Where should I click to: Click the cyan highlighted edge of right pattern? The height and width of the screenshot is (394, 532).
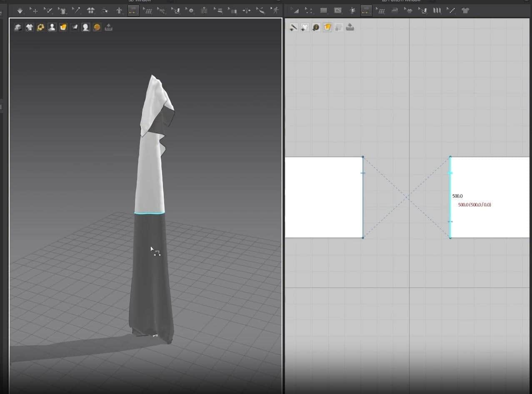[x=450, y=197]
